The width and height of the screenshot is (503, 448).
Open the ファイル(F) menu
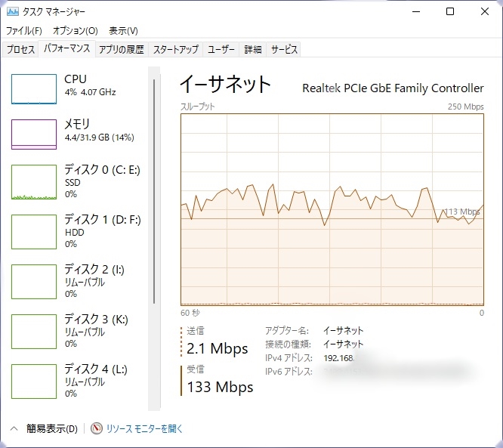(x=24, y=31)
